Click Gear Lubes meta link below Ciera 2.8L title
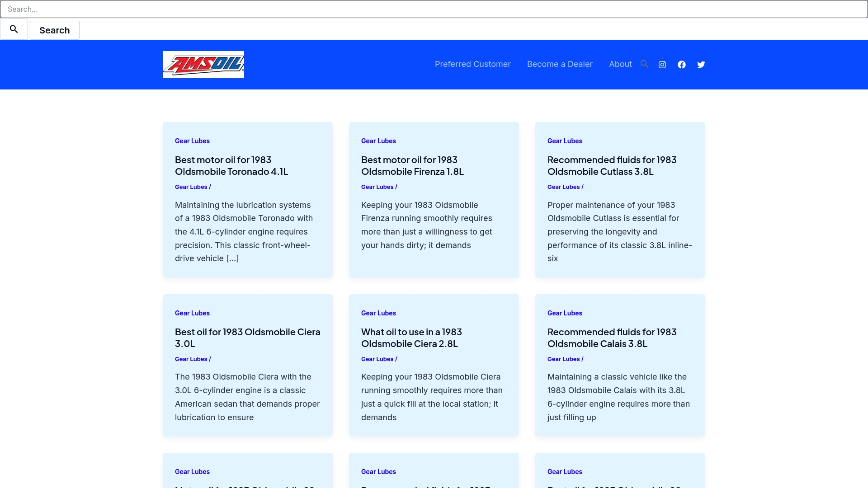Image resolution: width=868 pixels, height=488 pixels. click(x=377, y=359)
